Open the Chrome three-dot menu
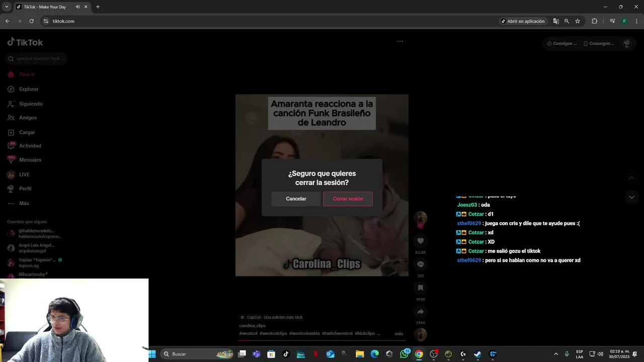The width and height of the screenshot is (644, 362). [637, 21]
